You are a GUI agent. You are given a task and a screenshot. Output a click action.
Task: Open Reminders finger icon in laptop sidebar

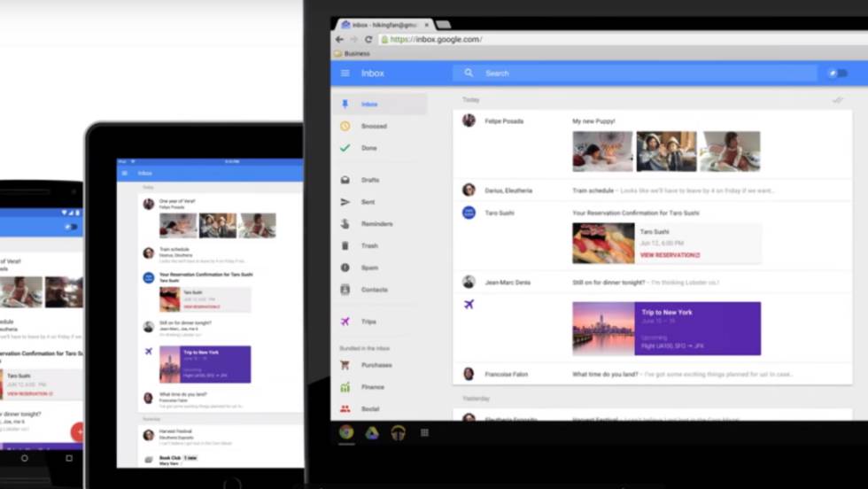(x=345, y=224)
